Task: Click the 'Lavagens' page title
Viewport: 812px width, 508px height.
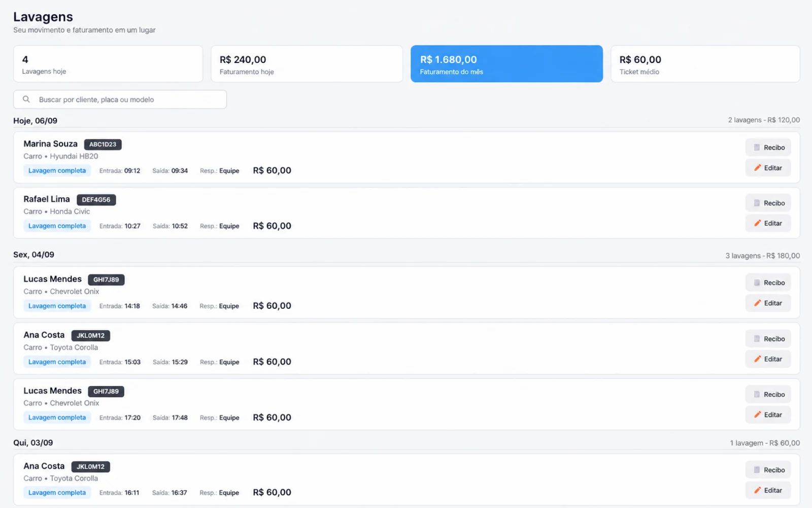Action: coord(43,17)
